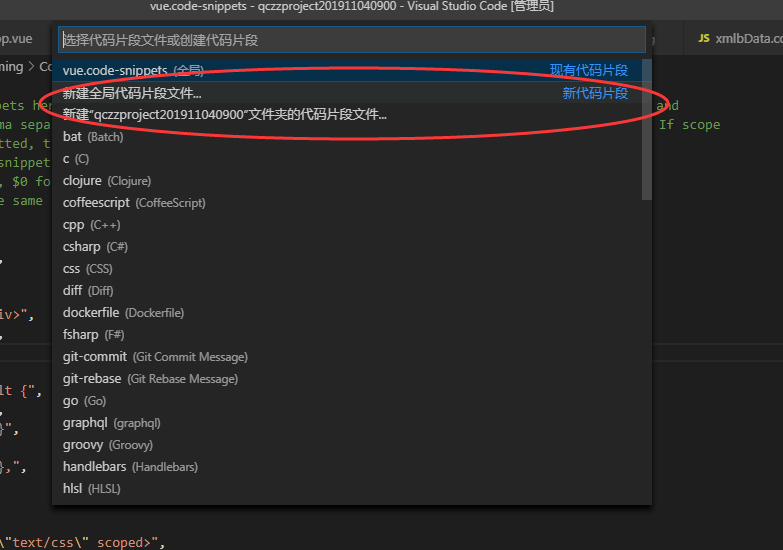Select the groovy (Groovy) entry
The image size is (783, 550).
(347, 445)
